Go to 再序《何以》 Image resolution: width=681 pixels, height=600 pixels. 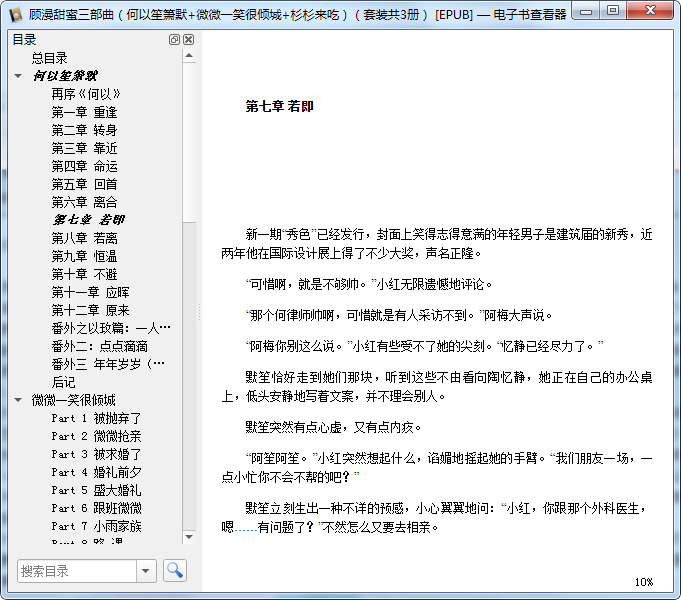(86, 94)
